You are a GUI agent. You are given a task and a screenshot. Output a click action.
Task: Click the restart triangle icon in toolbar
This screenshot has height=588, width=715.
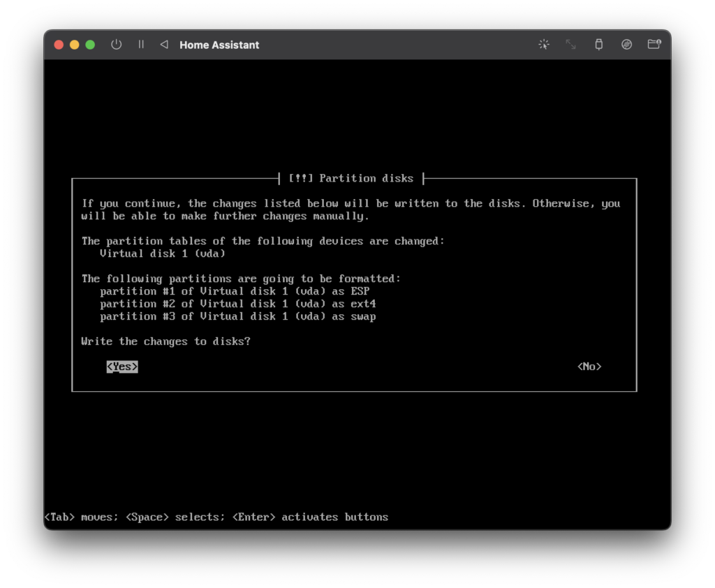164,45
